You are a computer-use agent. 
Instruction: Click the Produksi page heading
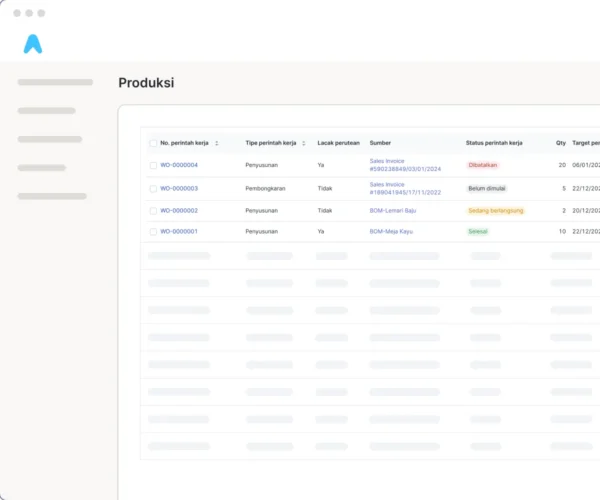tap(146, 83)
